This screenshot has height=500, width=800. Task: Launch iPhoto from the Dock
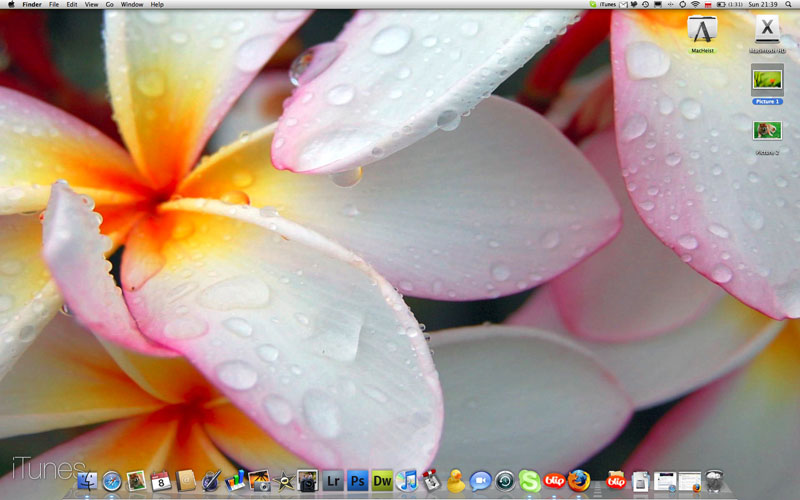click(259, 481)
